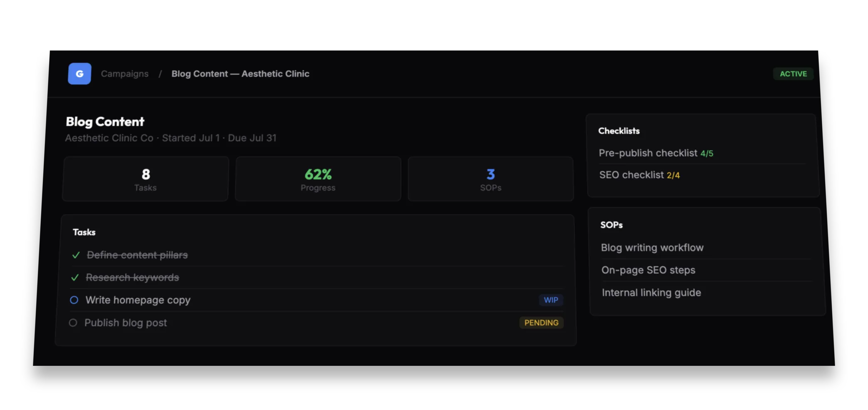
Task: Open the 62% Progress stat card
Action: (x=318, y=179)
